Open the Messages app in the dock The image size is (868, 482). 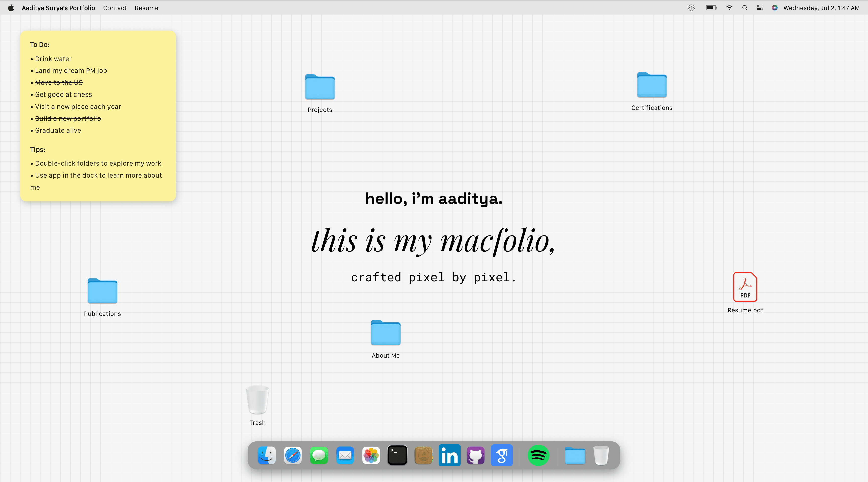point(319,455)
